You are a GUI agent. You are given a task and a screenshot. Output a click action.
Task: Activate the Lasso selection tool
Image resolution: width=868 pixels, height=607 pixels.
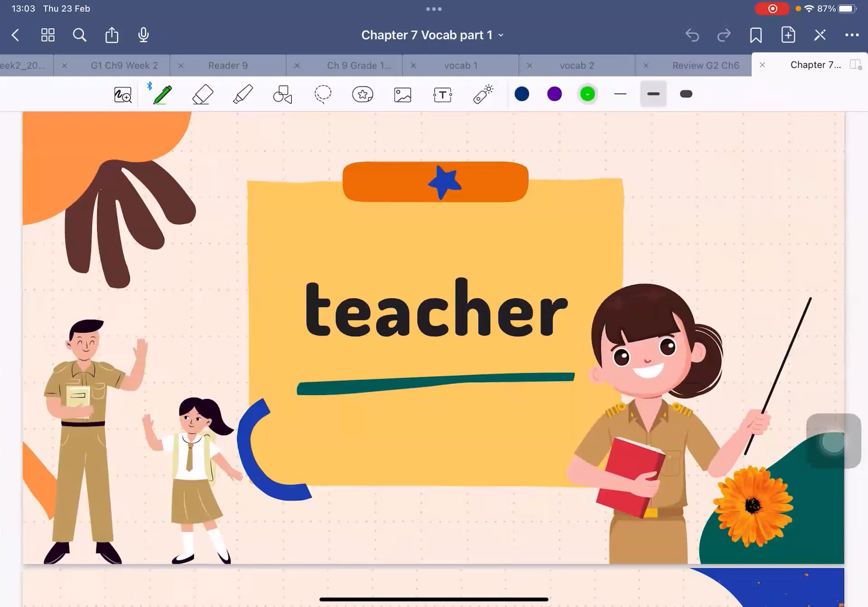pyautogui.click(x=323, y=94)
